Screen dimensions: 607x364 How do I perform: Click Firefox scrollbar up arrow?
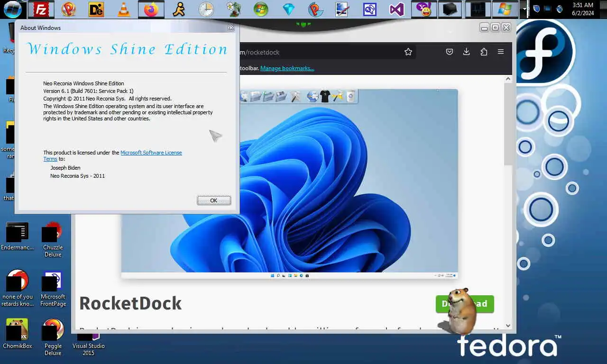pos(508,79)
